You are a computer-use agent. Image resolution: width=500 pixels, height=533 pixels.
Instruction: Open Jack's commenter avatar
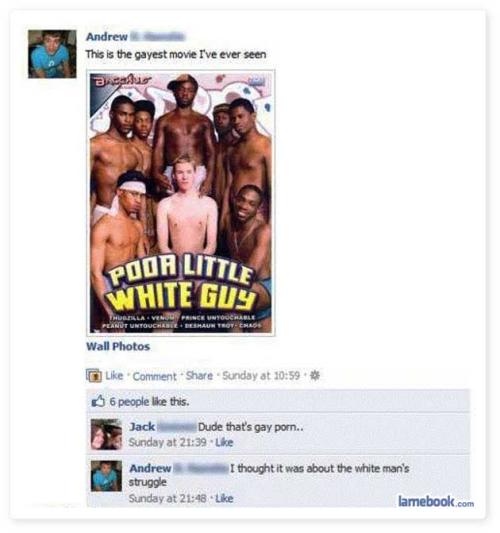pos(106,434)
